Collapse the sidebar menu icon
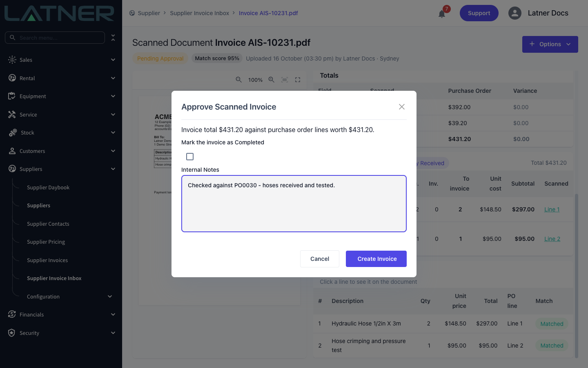The width and height of the screenshot is (588, 368). 113,38
